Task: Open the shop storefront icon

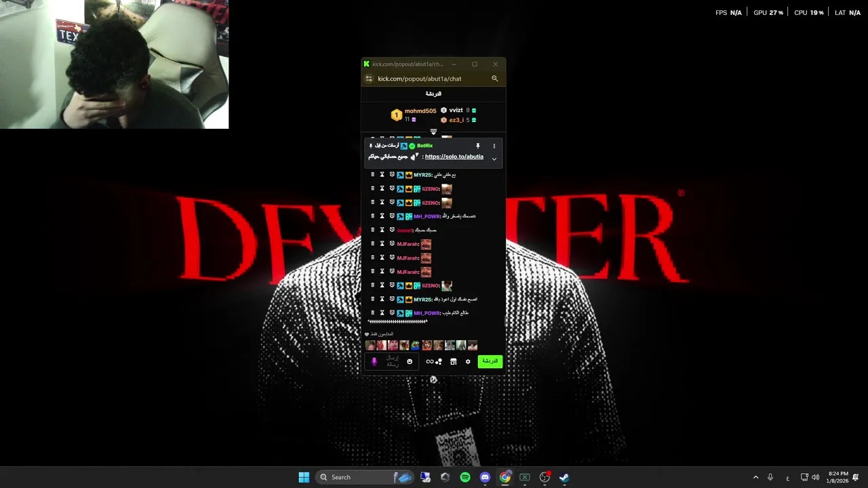Action: click(454, 361)
